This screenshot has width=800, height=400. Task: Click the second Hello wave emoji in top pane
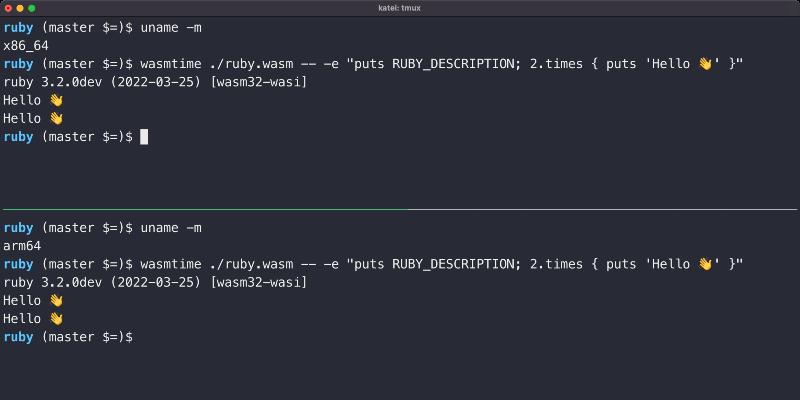(56, 118)
